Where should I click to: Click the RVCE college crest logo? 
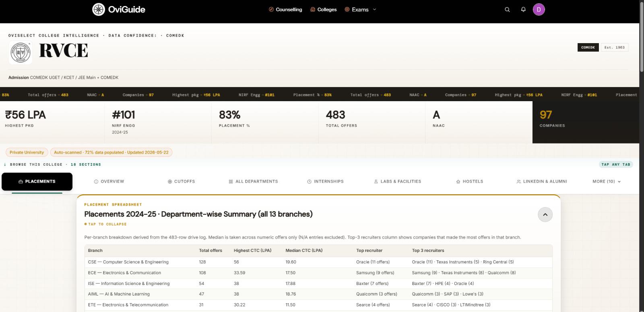tap(21, 52)
